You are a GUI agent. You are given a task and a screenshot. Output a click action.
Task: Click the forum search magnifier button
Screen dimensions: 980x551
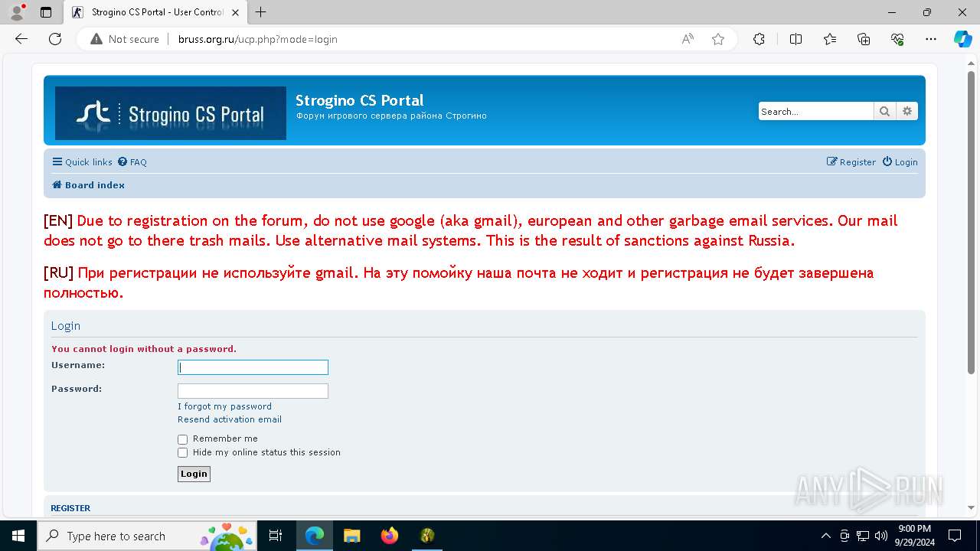coord(884,111)
